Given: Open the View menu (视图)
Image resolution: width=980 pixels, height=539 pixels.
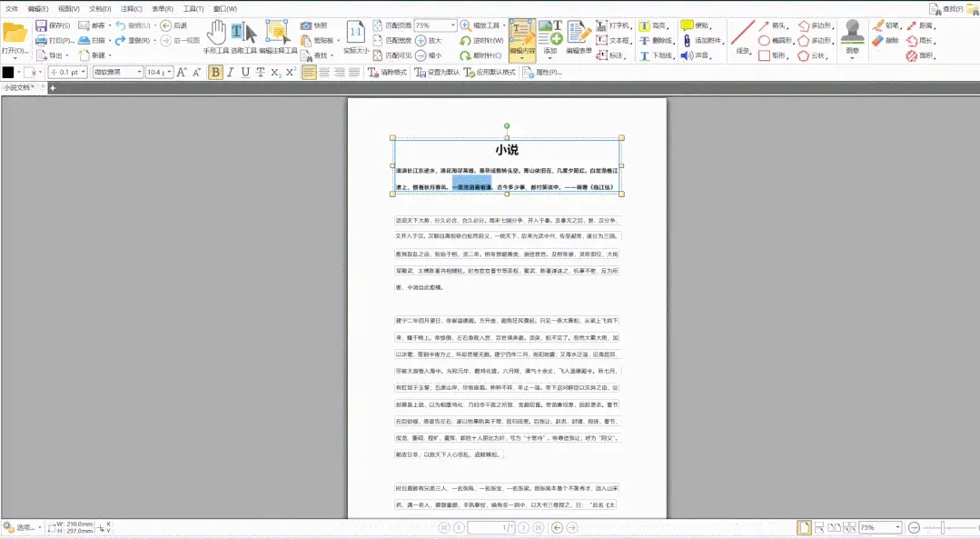Looking at the screenshot, I should point(69,9).
